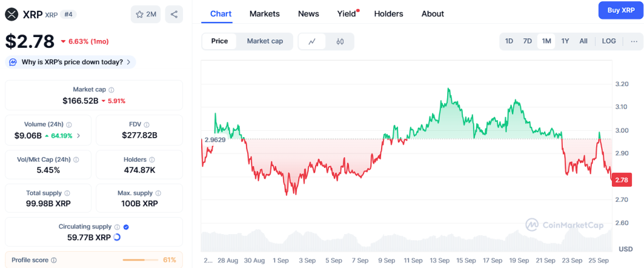Expand the 'Why is XRP's price down today?' prompt
644x268 pixels.
coord(70,62)
